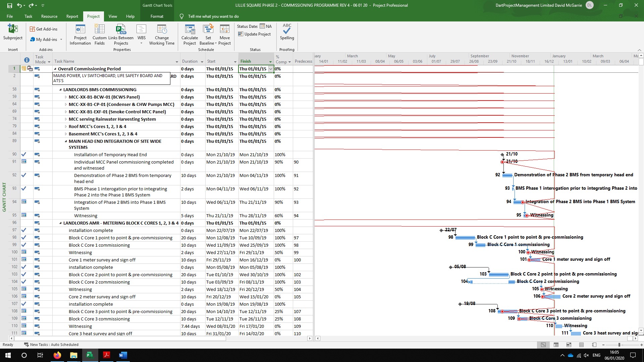The width and height of the screenshot is (644, 362).
Task: Open Finish column filter dropdown
Action: coord(270,62)
